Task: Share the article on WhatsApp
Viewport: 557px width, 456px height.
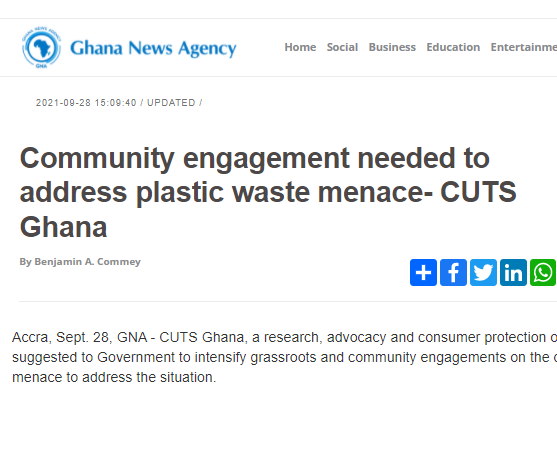Action: point(543,272)
